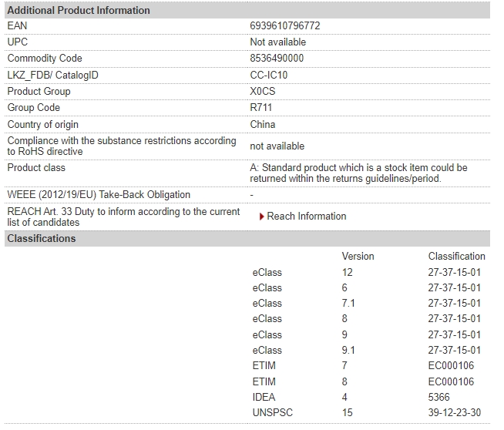Click the Country of origin label

click(42, 124)
